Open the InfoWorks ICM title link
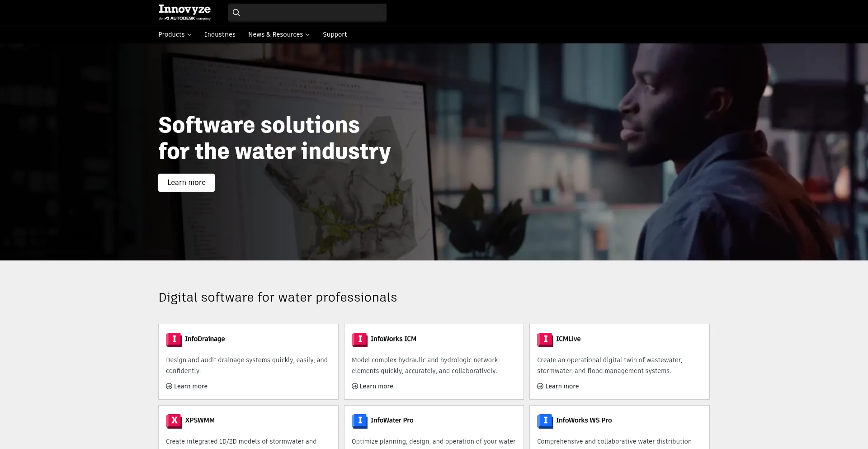Viewport: 868px width, 449px height. pyautogui.click(x=393, y=339)
